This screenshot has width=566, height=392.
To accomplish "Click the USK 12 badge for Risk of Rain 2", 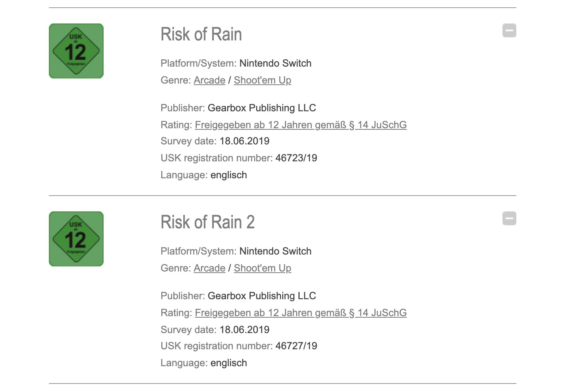I will click(x=76, y=239).
